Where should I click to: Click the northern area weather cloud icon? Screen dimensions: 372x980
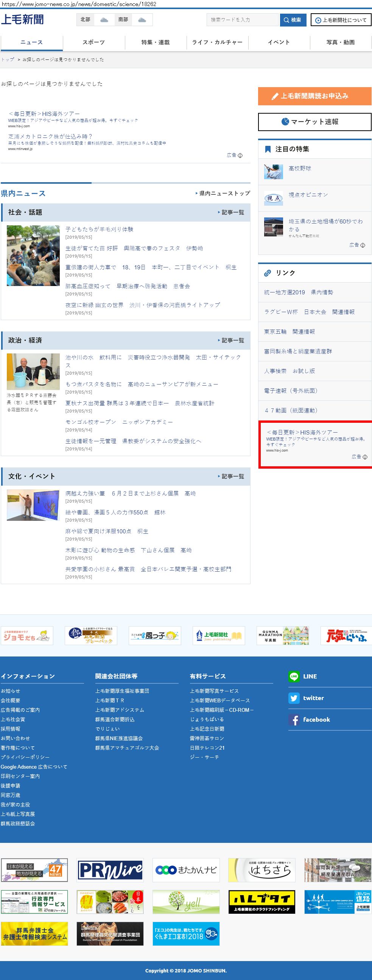point(104,20)
